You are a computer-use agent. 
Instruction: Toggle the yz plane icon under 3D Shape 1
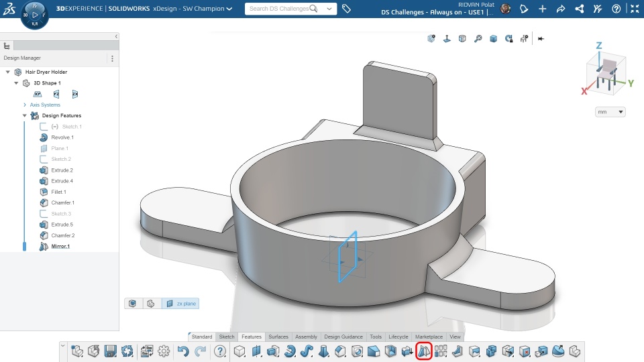56,94
